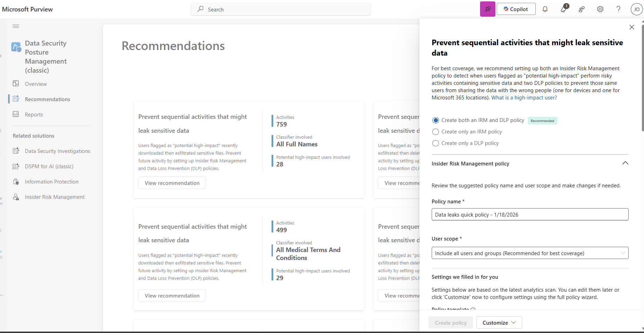Open Insider Risk Management solution
This screenshot has height=333, width=644.
[55, 197]
